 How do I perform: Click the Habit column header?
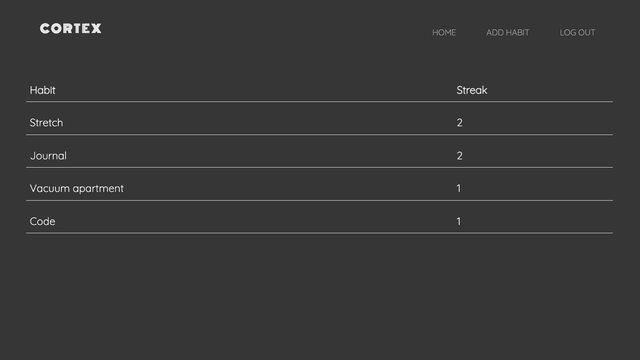point(42,90)
